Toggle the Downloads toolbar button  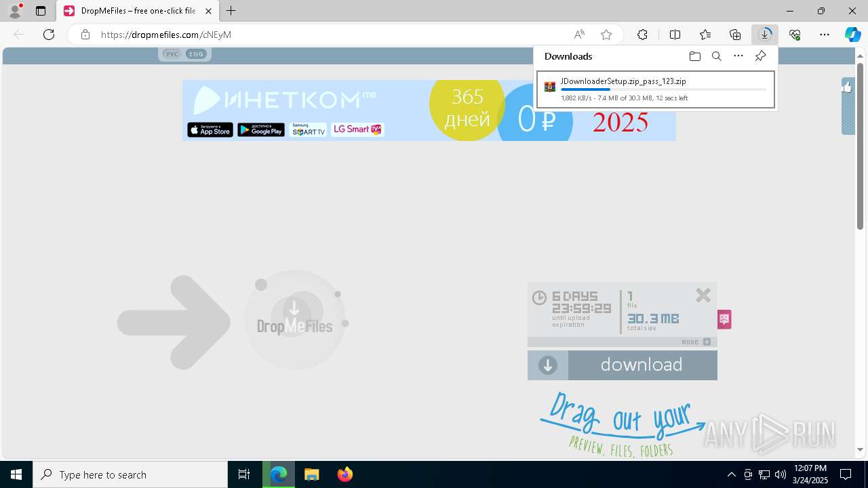pyautogui.click(x=765, y=35)
